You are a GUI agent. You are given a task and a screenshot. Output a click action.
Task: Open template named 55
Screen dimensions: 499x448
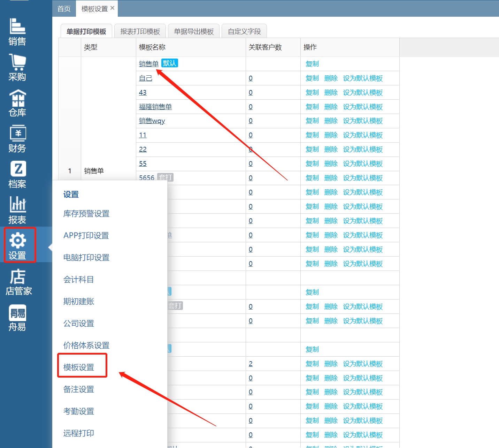point(143,164)
